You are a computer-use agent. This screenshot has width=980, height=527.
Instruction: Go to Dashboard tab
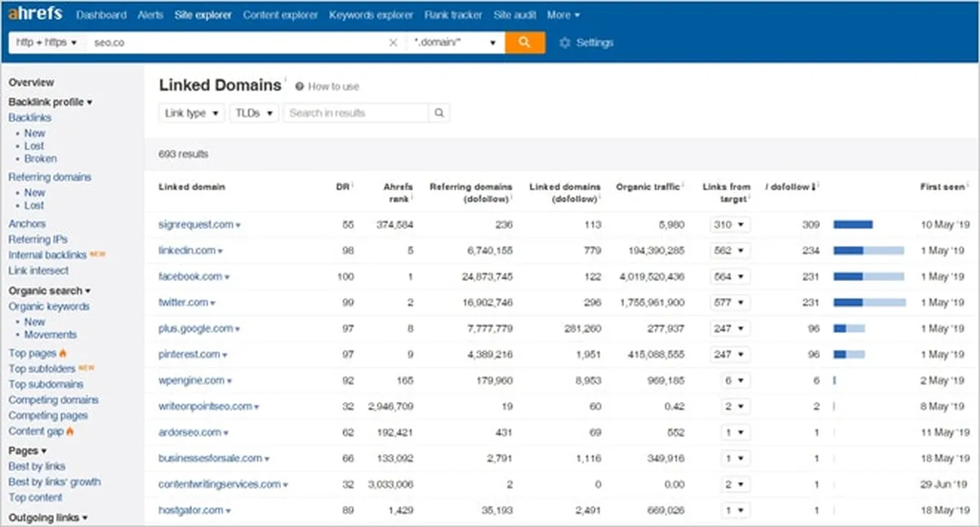point(101,15)
